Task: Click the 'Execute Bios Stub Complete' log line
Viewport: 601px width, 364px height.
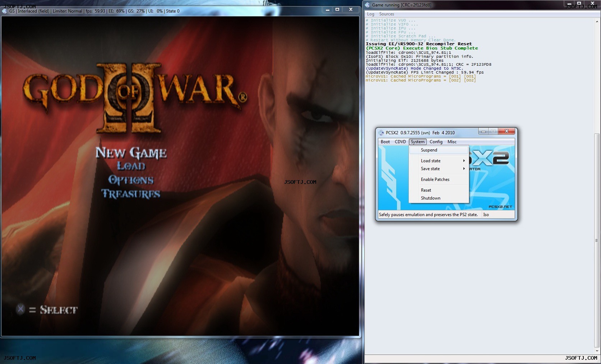Action: 422,48
